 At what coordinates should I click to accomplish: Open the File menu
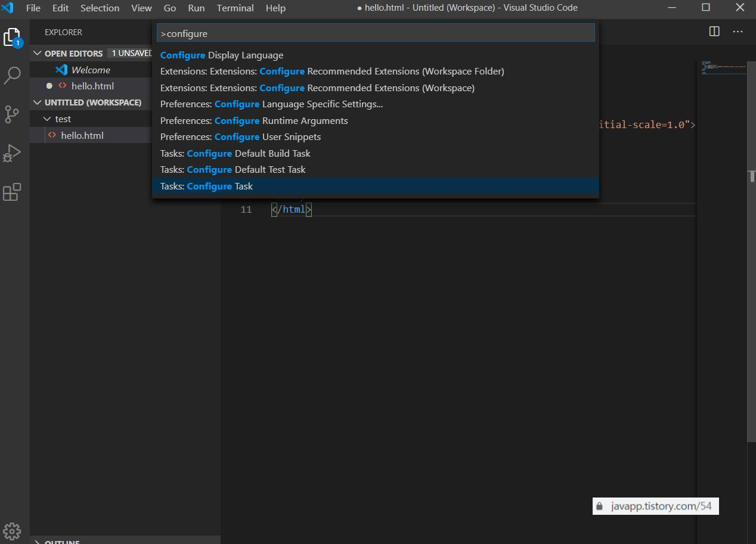pos(33,8)
